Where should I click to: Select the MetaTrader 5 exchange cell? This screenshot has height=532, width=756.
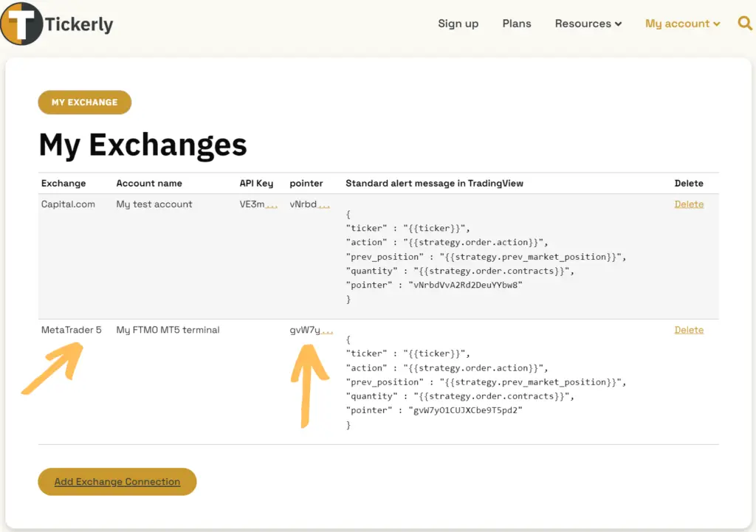click(72, 330)
